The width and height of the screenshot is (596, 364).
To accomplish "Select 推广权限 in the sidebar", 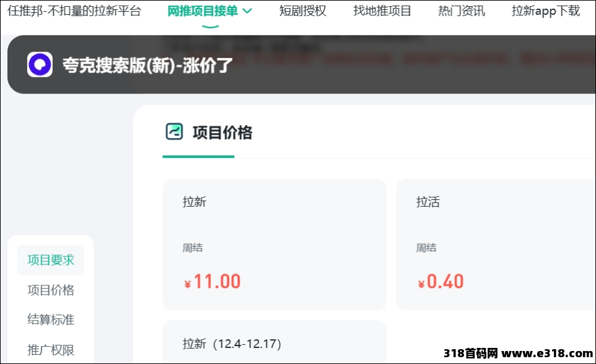I will point(51,350).
